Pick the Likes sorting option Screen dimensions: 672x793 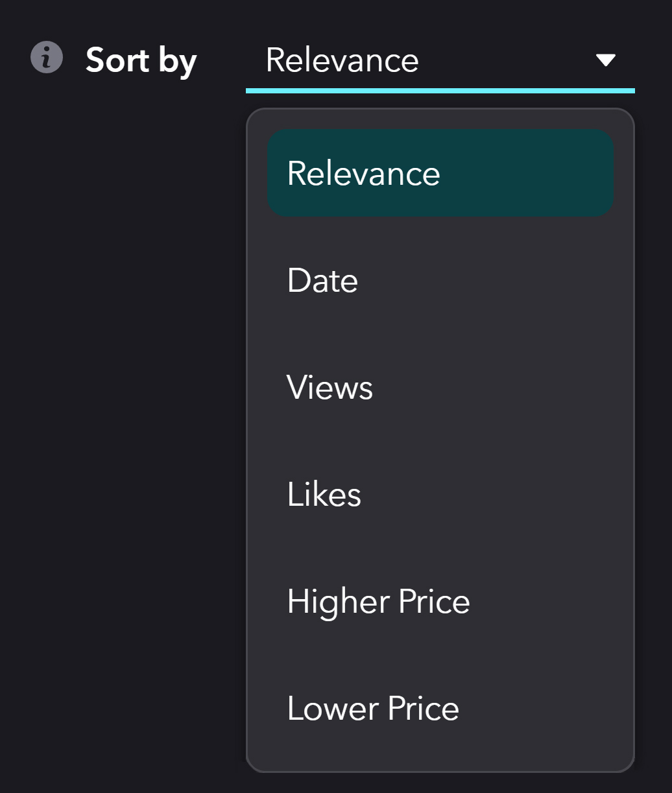(x=440, y=494)
